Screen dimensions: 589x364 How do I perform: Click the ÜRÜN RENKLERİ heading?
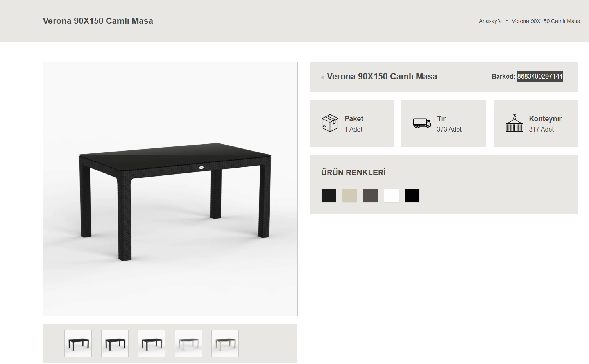tap(353, 172)
